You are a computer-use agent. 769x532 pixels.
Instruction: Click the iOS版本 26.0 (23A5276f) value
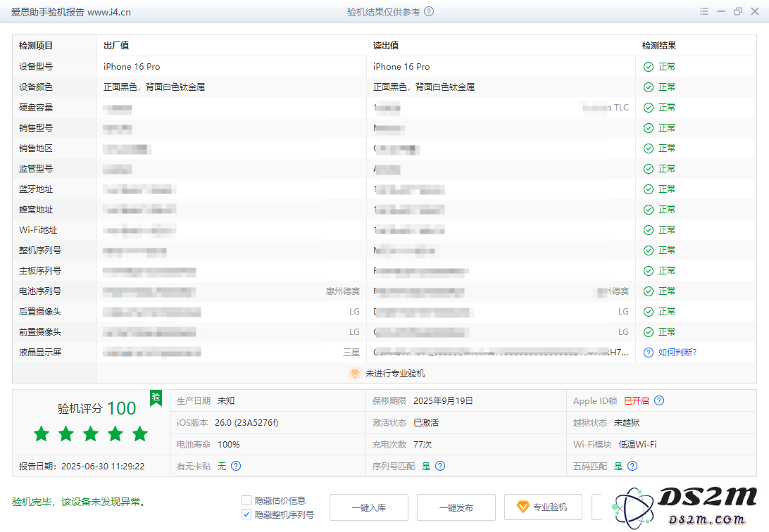click(x=246, y=423)
